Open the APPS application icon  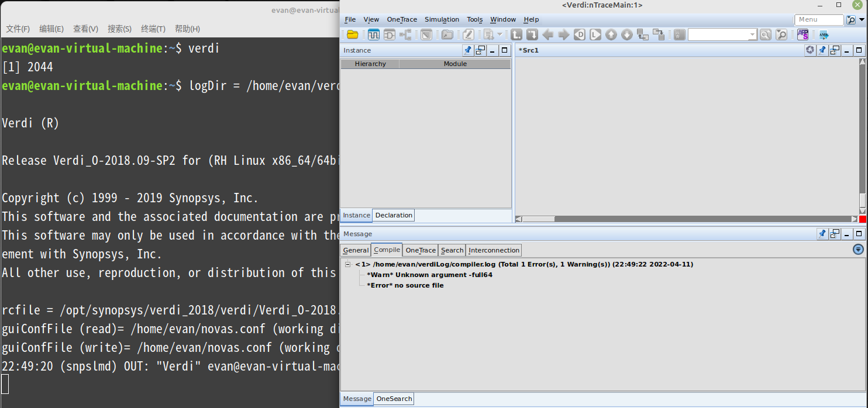[x=803, y=34]
